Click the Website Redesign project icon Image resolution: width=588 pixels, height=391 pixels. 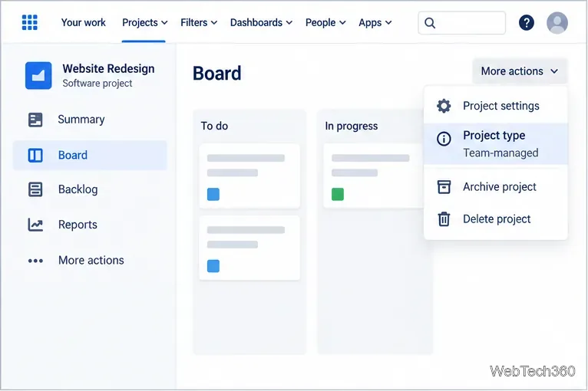click(38, 76)
